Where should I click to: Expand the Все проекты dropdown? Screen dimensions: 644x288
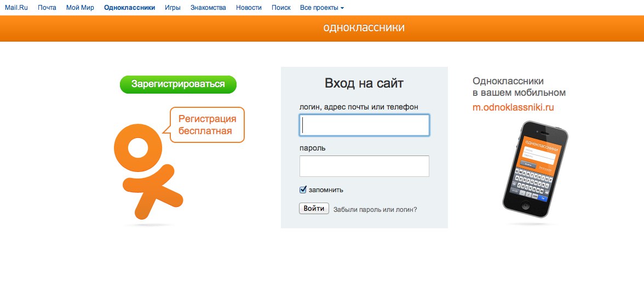[322, 8]
